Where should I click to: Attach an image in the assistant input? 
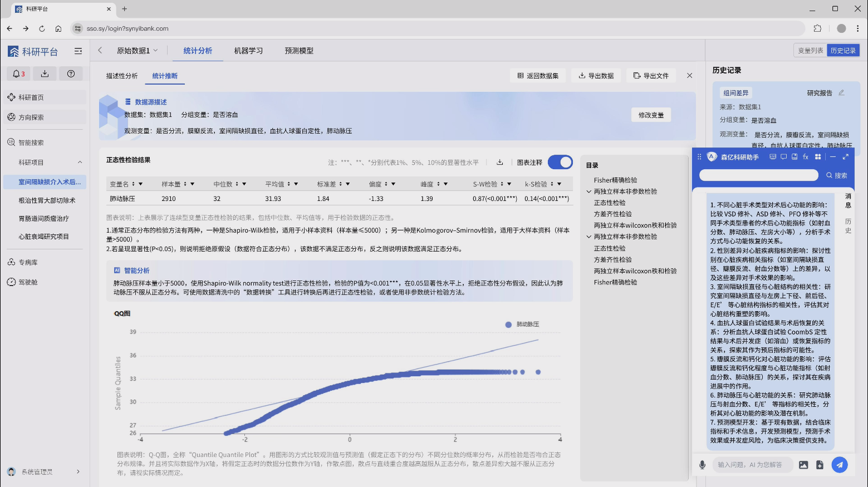[803, 465]
